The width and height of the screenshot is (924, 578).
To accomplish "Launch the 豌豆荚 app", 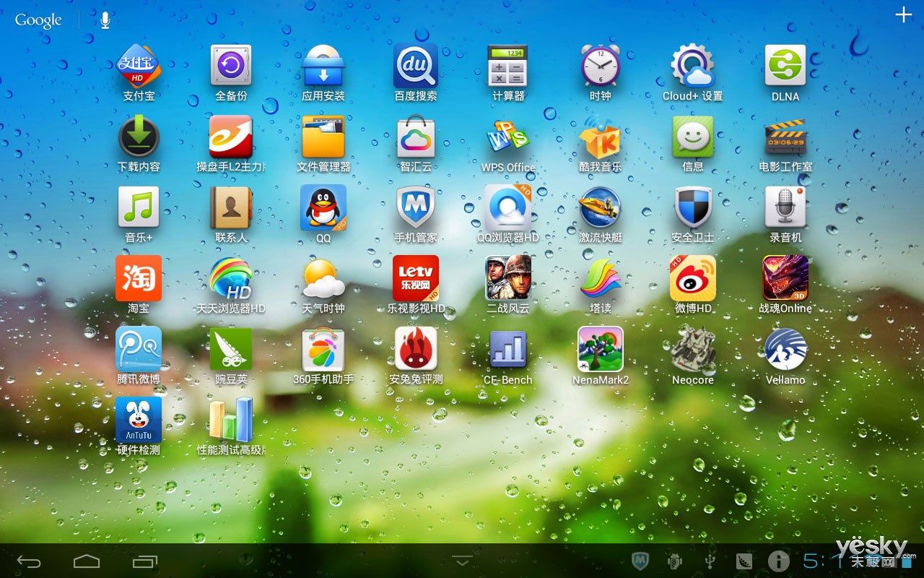I will pyautogui.click(x=231, y=349).
